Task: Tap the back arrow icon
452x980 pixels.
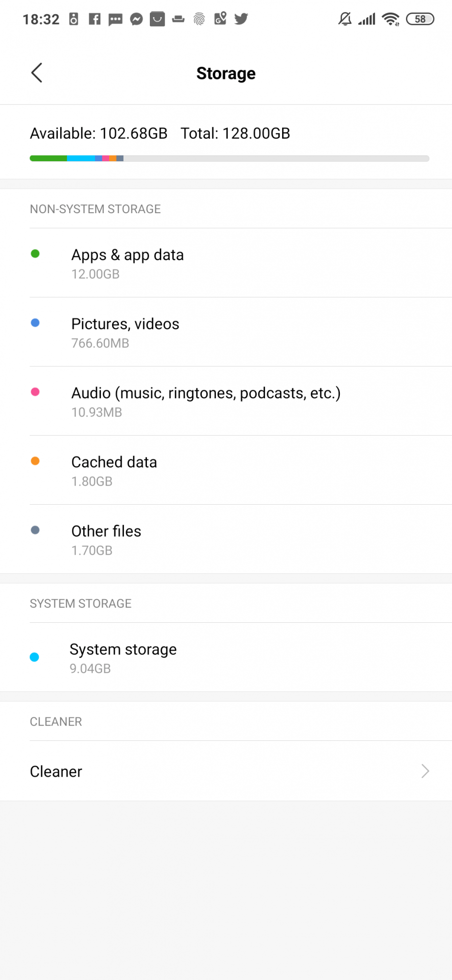Action: [x=37, y=73]
